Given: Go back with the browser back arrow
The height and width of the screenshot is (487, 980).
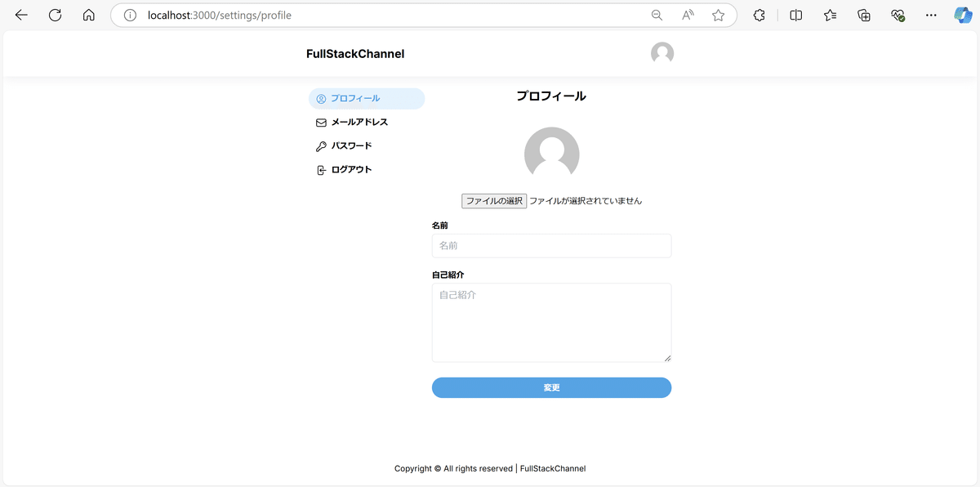Looking at the screenshot, I should [x=21, y=15].
